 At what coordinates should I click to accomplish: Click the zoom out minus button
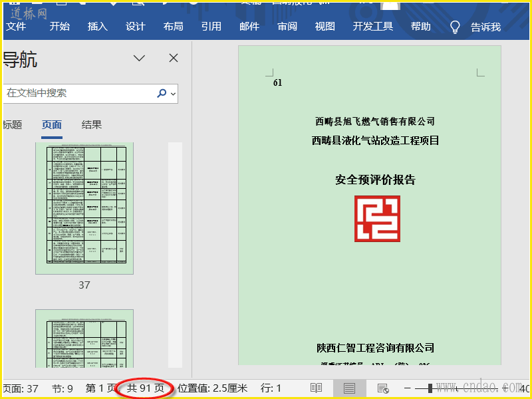408,388
